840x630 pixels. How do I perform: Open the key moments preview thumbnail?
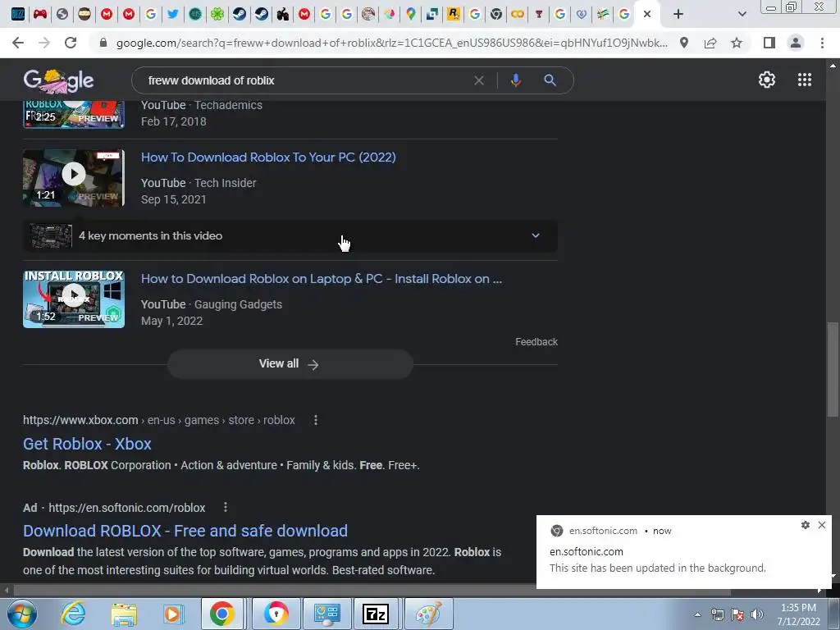click(51, 235)
